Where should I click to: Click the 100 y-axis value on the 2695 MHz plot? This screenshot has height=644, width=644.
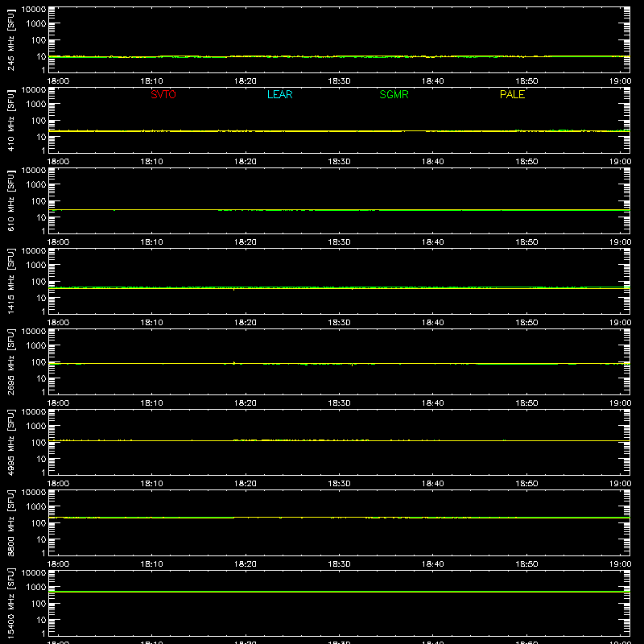click(39, 362)
